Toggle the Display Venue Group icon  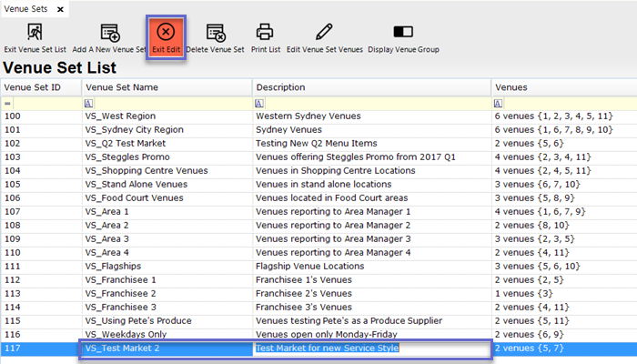[x=403, y=34]
